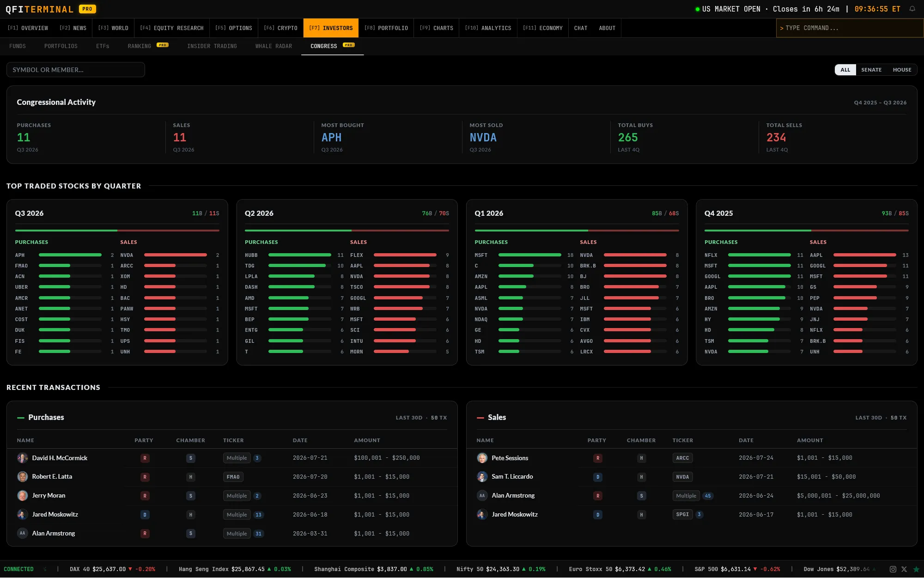The image size is (924, 578).
Task: Click the PRO badge beside the QFI Terminal logo
Action: [87, 9]
